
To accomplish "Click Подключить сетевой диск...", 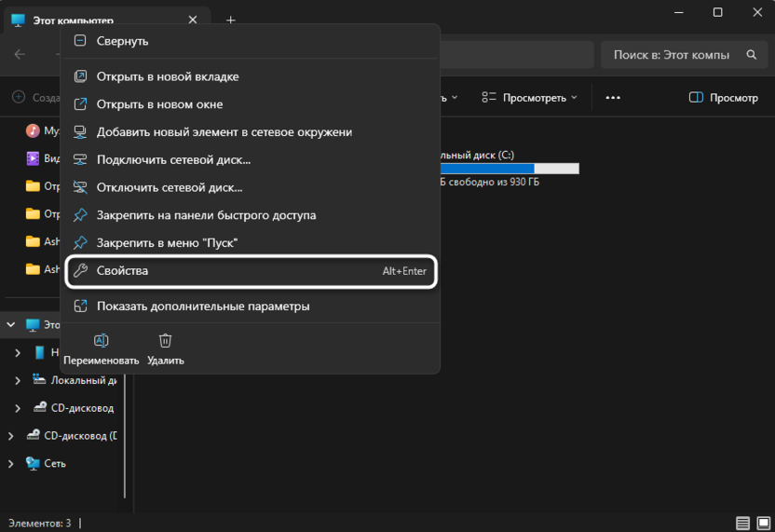I will point(173,160).
